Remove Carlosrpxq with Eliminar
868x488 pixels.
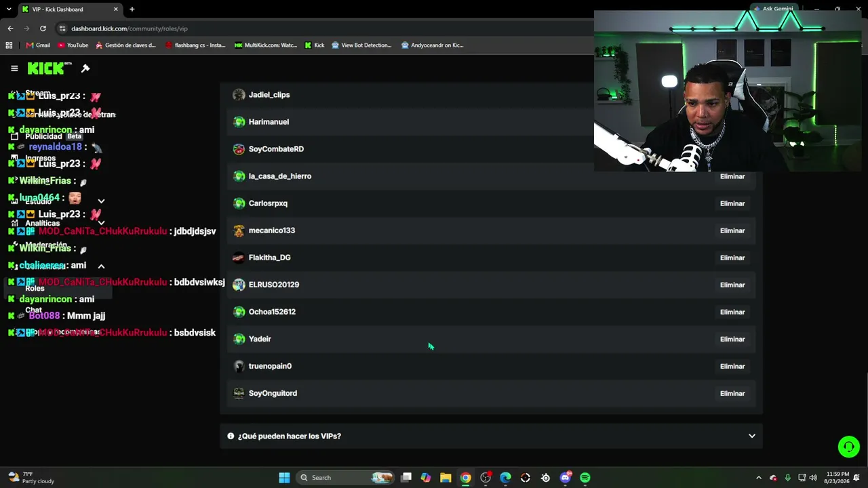pos(732,203)
